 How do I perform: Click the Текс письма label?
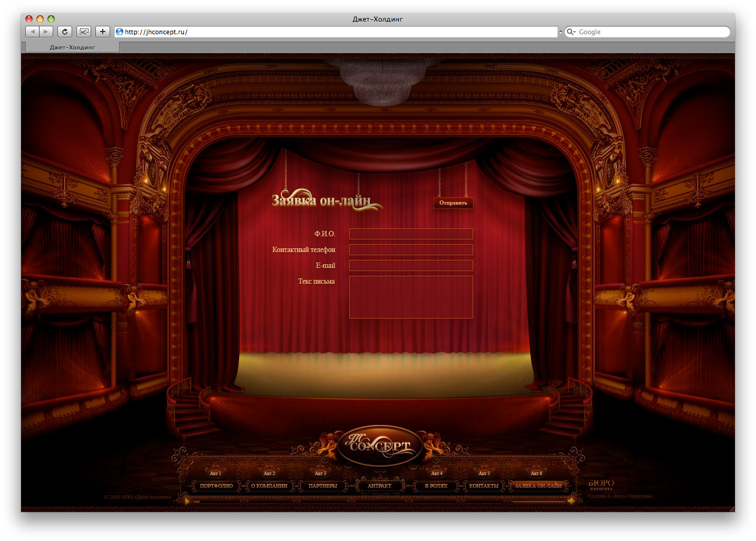[x=316, y=281]
